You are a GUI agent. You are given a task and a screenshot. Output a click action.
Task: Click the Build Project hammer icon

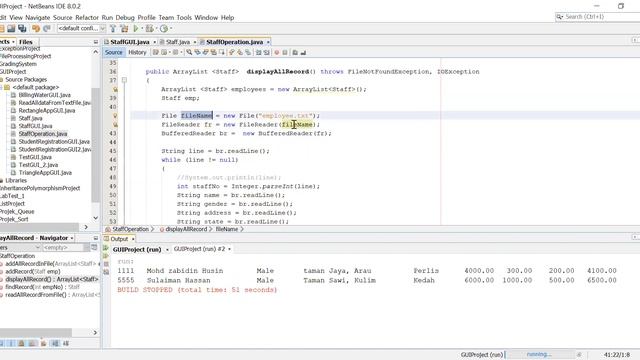(x=113, y=28)
